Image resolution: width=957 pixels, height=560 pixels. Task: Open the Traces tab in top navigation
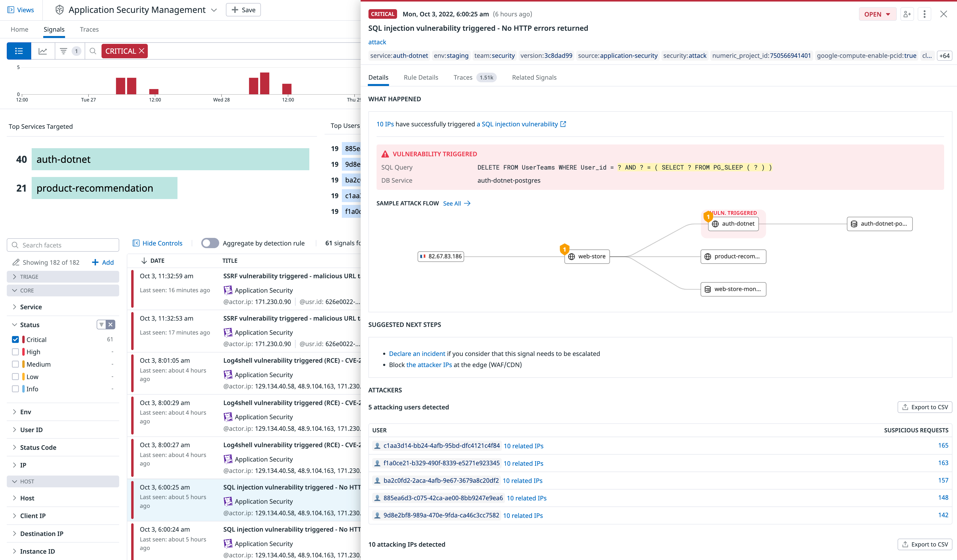point(89,29)
